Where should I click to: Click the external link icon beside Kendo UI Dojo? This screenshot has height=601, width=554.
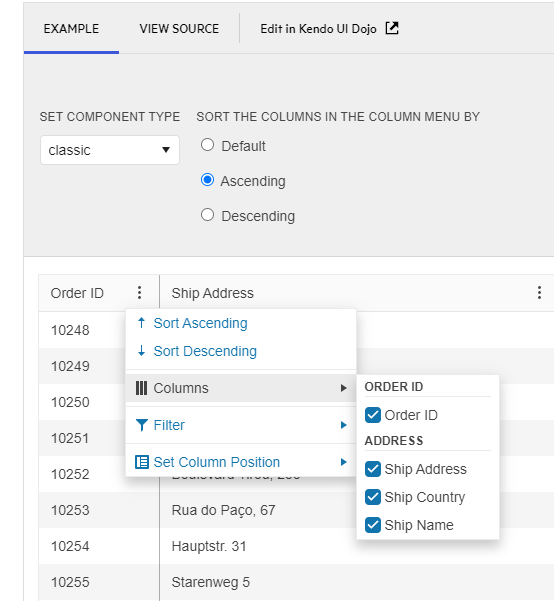click(392, 28)
